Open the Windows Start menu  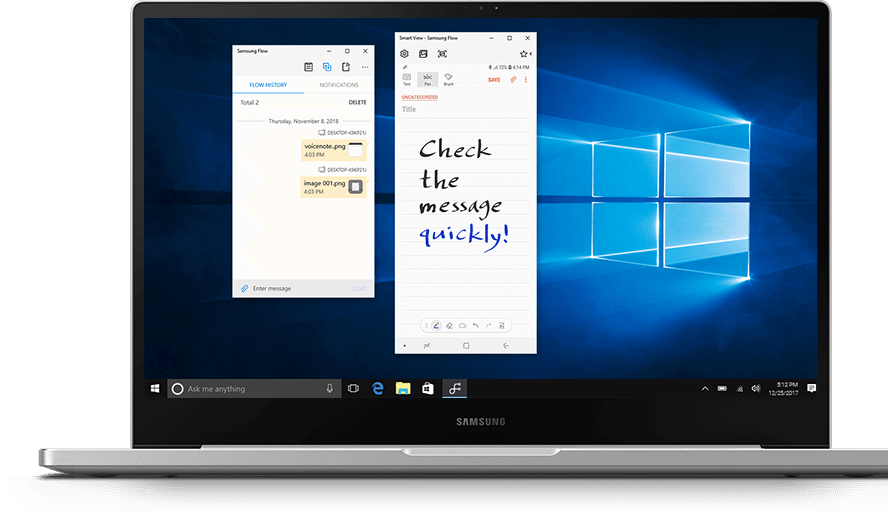tap(155, 388)
